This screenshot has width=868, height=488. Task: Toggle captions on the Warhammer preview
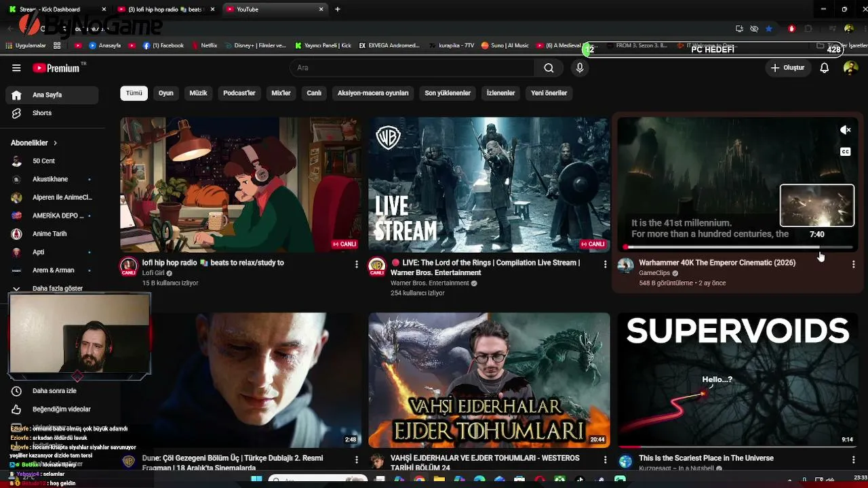pyautogui.click(x=845, y=152)
